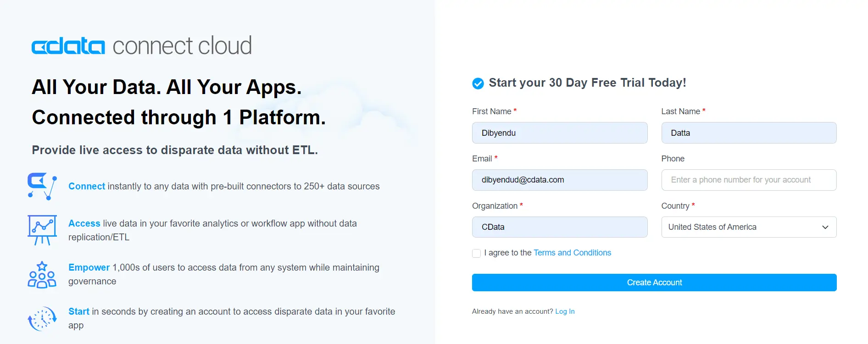868x344 pixels.
Task: Click the bold Empower feature keyword
Action: click(89, 267)
